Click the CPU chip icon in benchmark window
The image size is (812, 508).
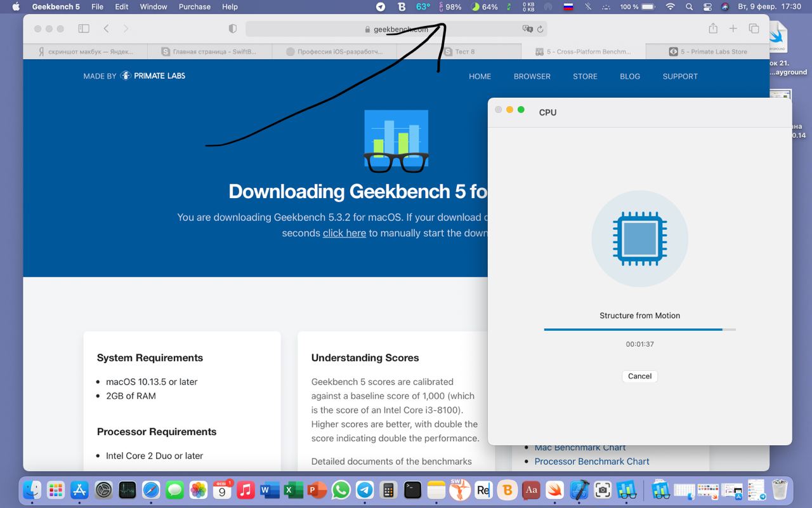pos(639,239)
